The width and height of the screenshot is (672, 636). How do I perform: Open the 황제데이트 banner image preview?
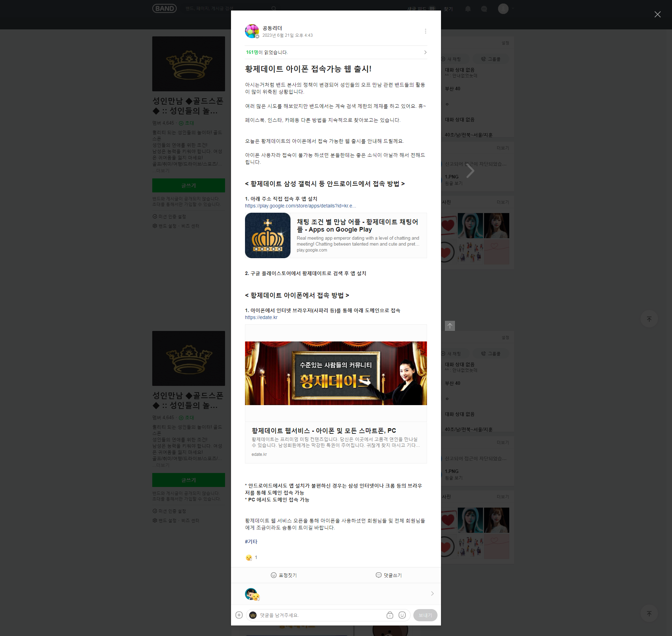point(336,373)
